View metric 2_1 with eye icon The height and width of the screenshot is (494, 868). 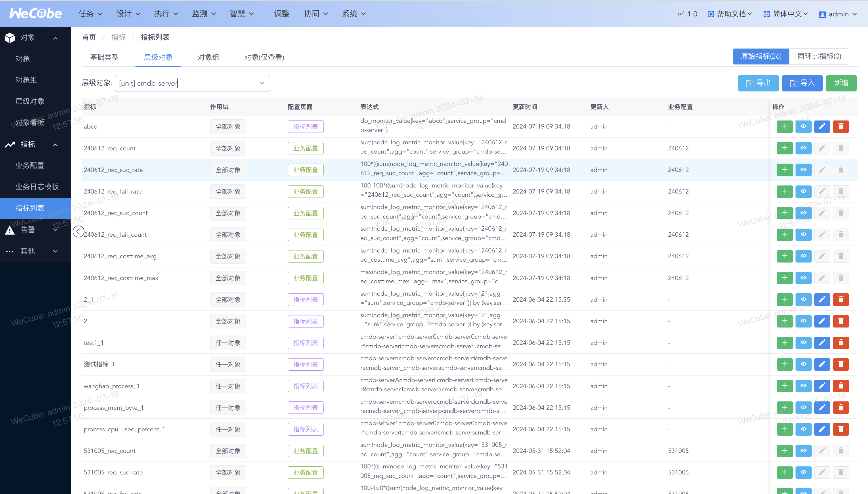(803, 300)
